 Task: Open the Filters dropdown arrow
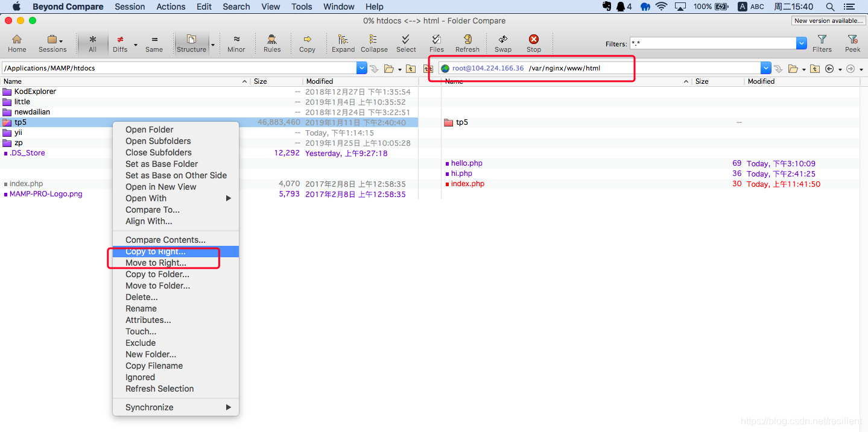coord(802,43)
